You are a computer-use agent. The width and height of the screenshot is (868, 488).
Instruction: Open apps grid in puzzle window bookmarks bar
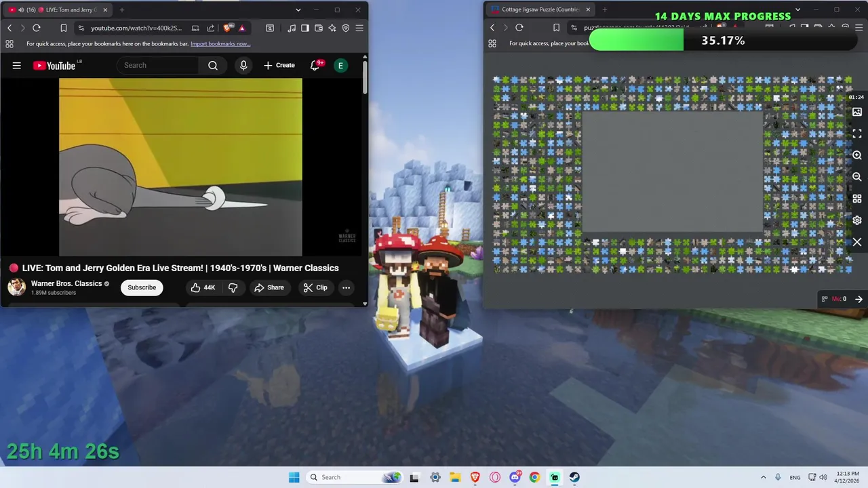[x=492, y=43]
